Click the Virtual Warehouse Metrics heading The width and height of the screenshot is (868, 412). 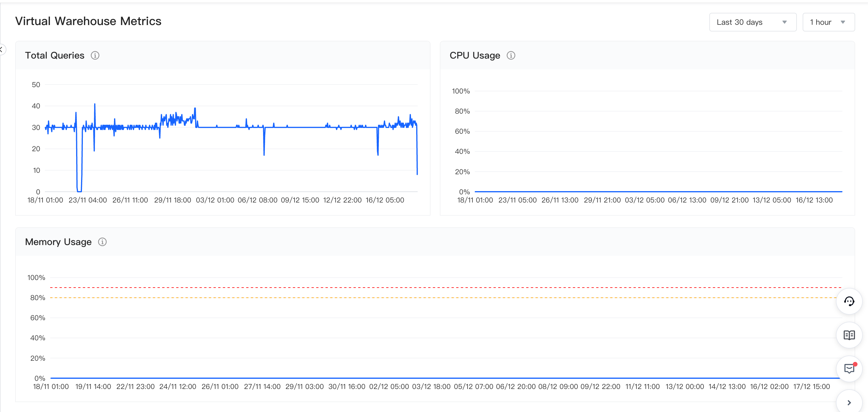[x=88, y=21]
